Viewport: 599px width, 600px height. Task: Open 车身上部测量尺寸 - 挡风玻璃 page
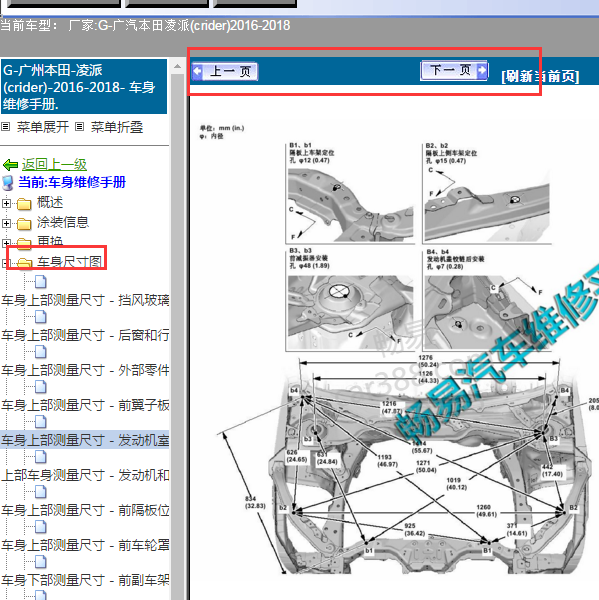tap(85, 300)
